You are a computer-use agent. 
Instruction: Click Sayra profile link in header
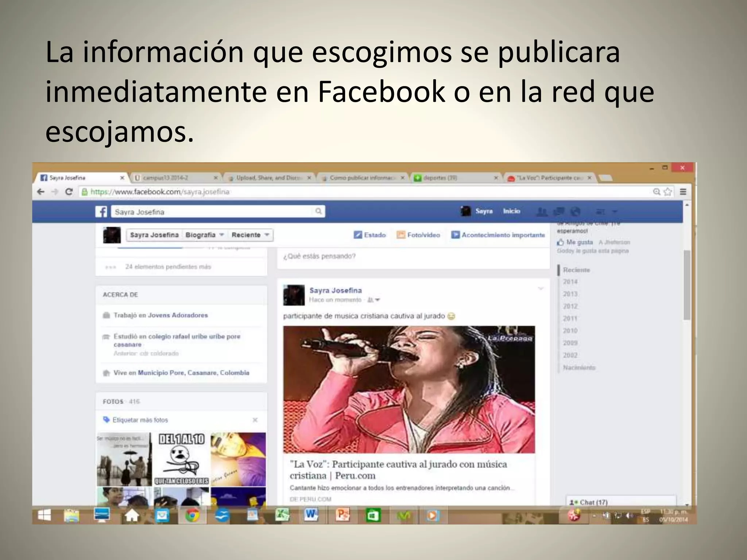point(484,211)
